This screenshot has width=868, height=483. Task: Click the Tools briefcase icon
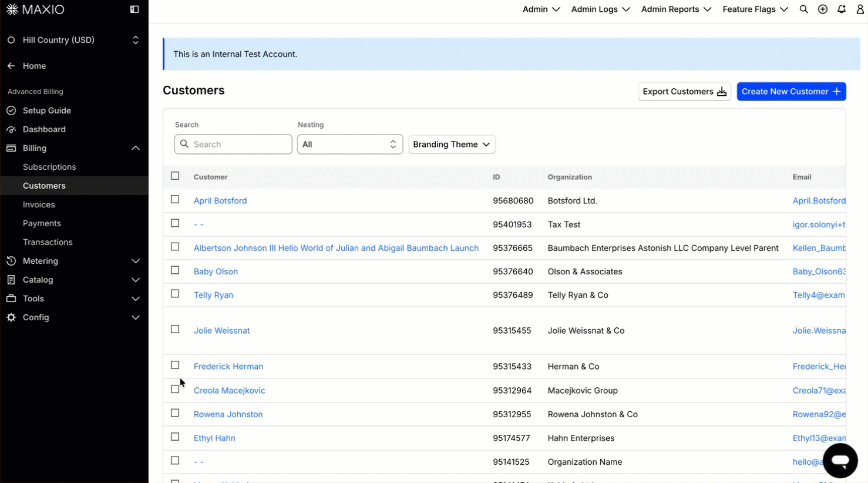point(11,298)
